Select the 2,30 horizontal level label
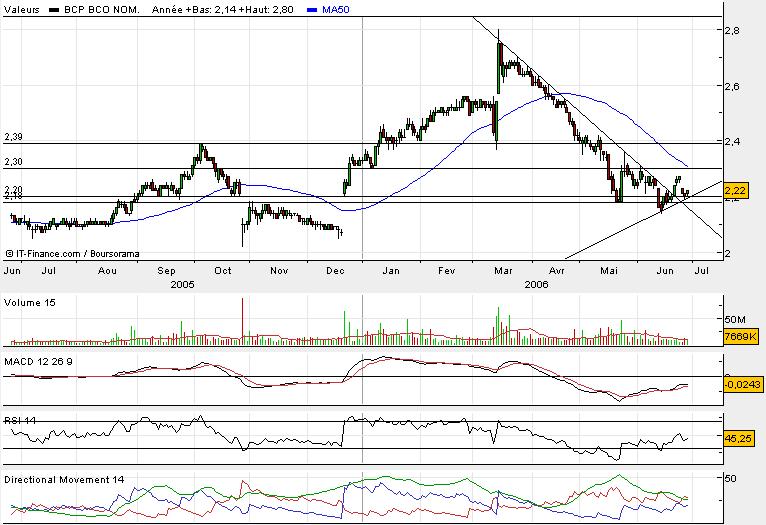The image size is (766, 525). click(14, 162)
